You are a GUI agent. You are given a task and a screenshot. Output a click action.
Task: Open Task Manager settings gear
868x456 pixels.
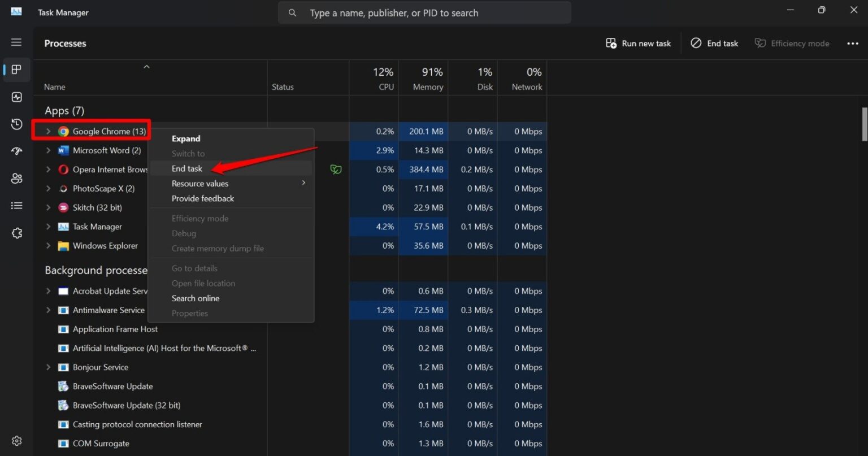click(x=16, y=441)
